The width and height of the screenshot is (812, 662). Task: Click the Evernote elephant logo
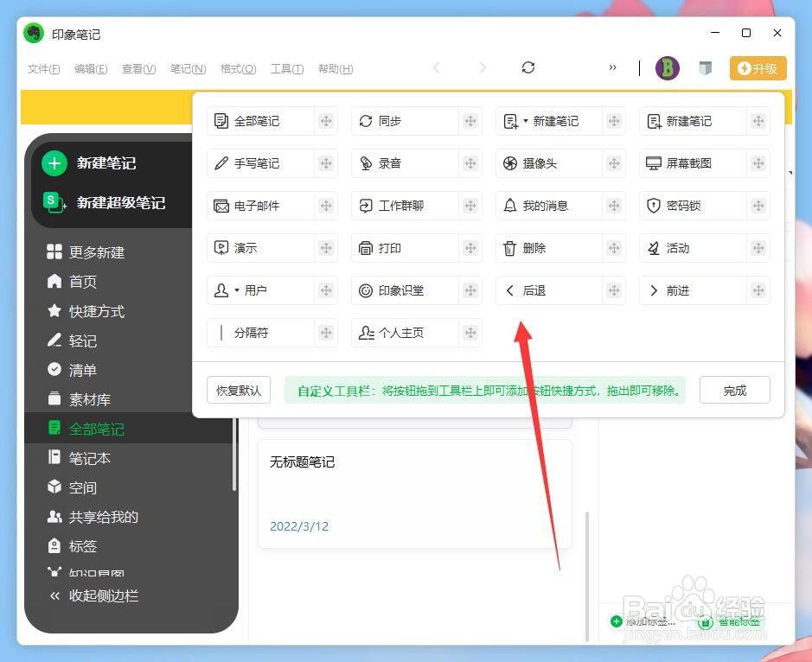pyautogui.click(x=35, y=34)
